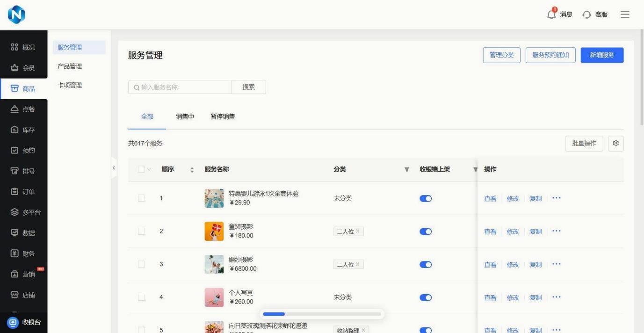Image resolution: width=644 pixels, height=333 pixels.
Task: Open customer service headset icon
Action: point(587,15)
